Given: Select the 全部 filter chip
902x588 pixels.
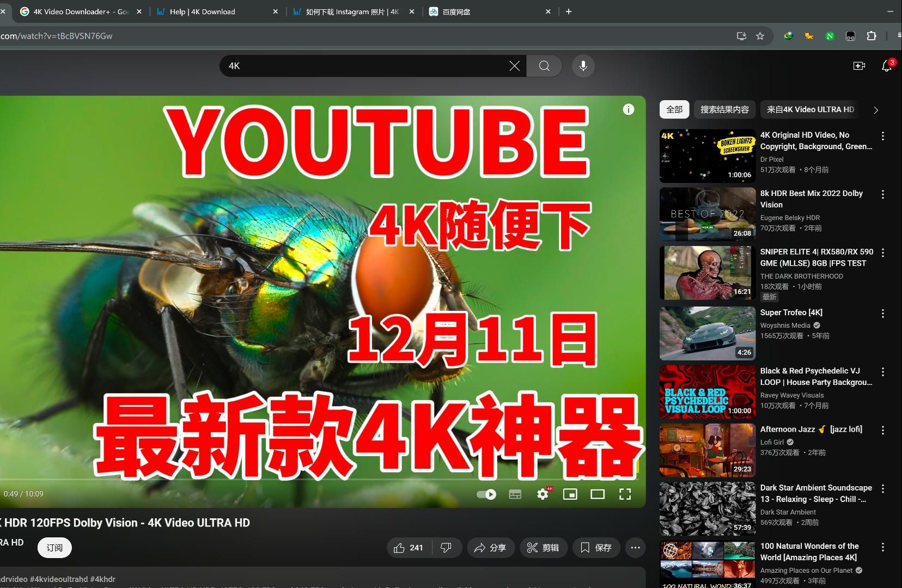Looking at the screenshot, I should 674,109.
